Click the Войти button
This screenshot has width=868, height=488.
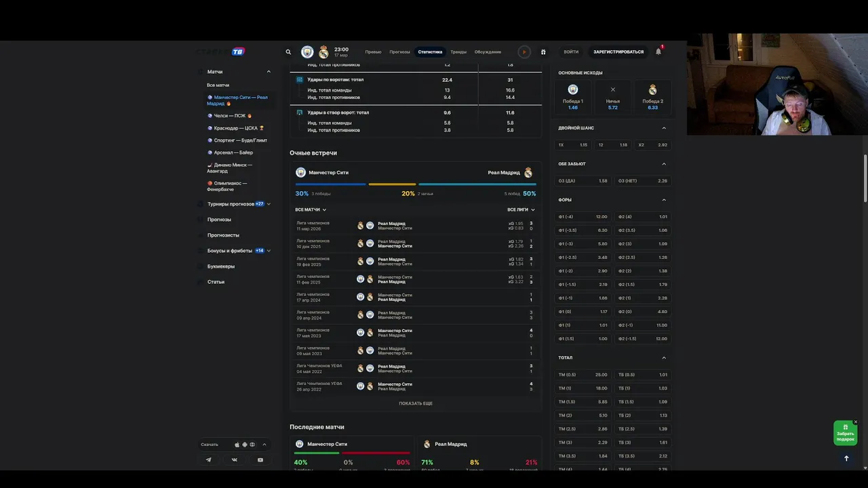click(x=571, y=52)
